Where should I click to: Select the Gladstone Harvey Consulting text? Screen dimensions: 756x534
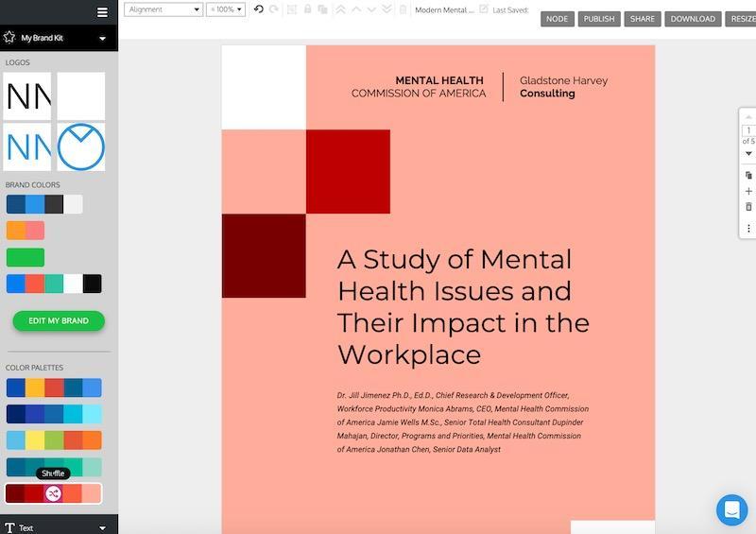point(563,87)
